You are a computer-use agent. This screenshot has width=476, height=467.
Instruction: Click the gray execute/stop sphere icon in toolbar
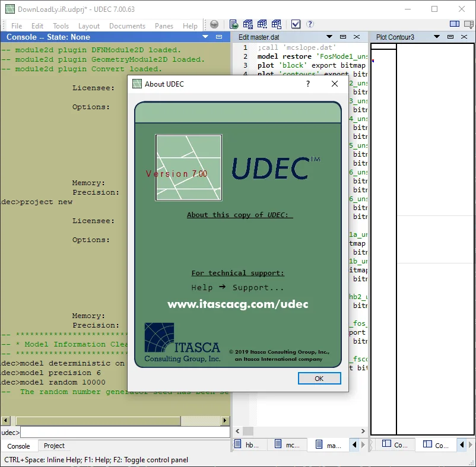click(x=214, y=24)
